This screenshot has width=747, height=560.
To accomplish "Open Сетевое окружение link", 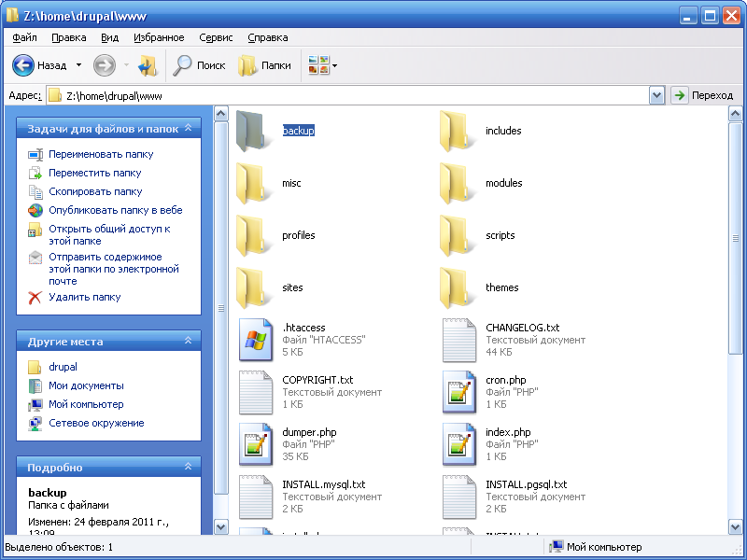I will [x=96, y=423].
